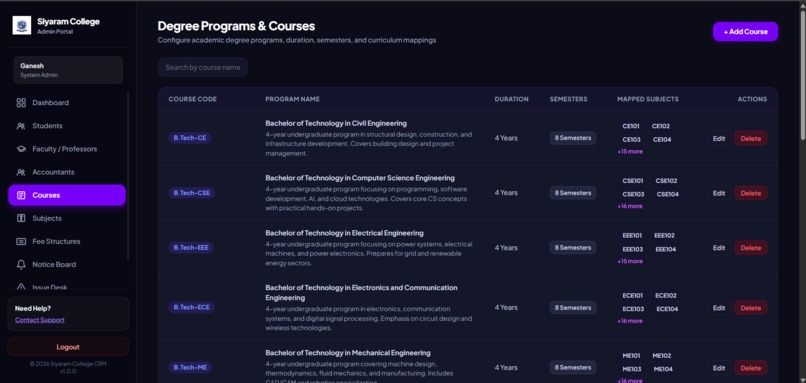
Task: Log out using the Logout button
Action: pyautogui.click(x=68, y=347)
